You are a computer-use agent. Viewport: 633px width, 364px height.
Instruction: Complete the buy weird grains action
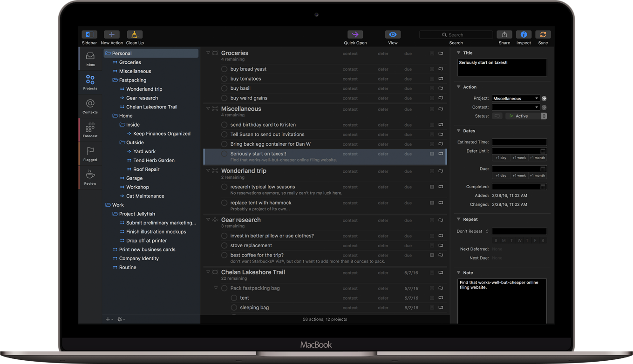pos(224,98)
